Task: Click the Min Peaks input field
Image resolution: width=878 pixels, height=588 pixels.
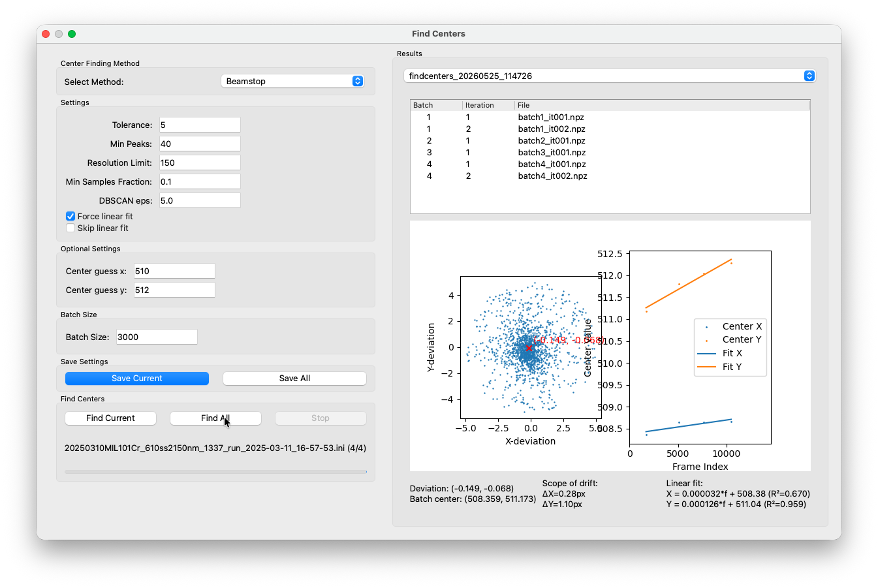Action: tap(200, 144)
